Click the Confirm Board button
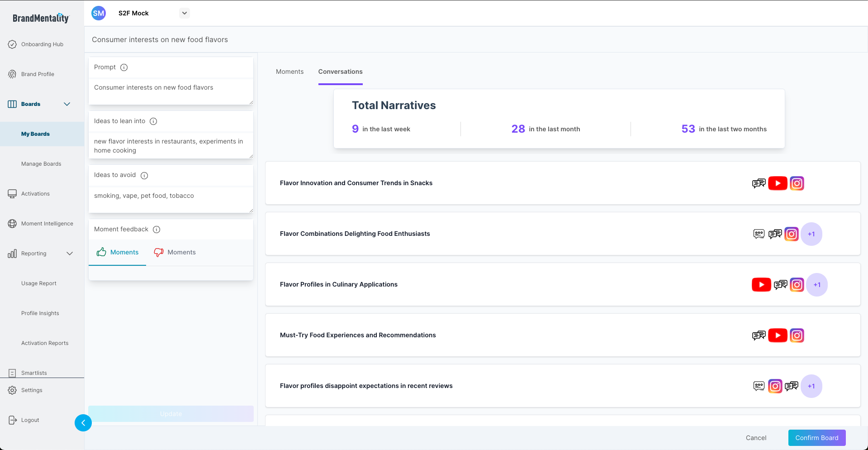The image size is (868, 450). pyautogui.click(x=816, y=438)
